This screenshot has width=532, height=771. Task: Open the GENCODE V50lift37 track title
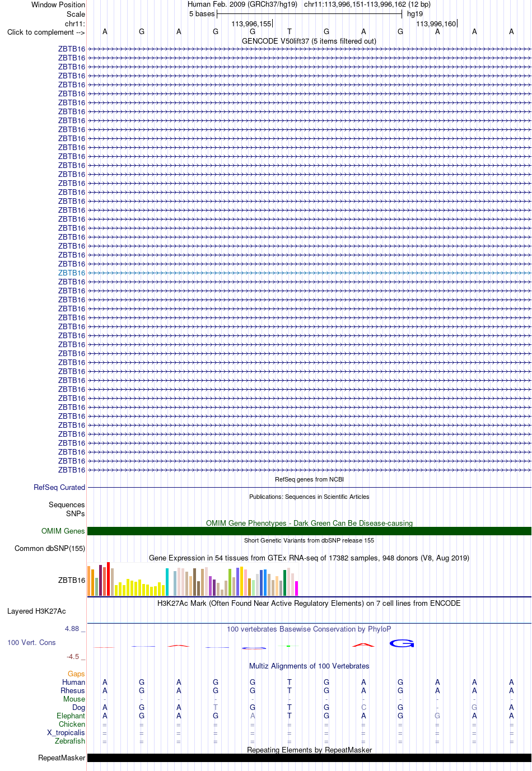point(309,41)
